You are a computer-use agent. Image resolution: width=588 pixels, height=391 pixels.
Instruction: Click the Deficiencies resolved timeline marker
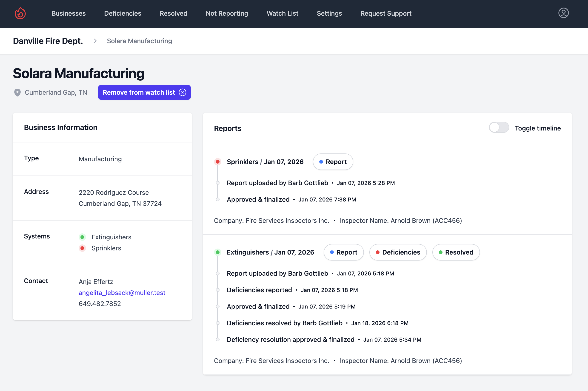pos(217,323)
